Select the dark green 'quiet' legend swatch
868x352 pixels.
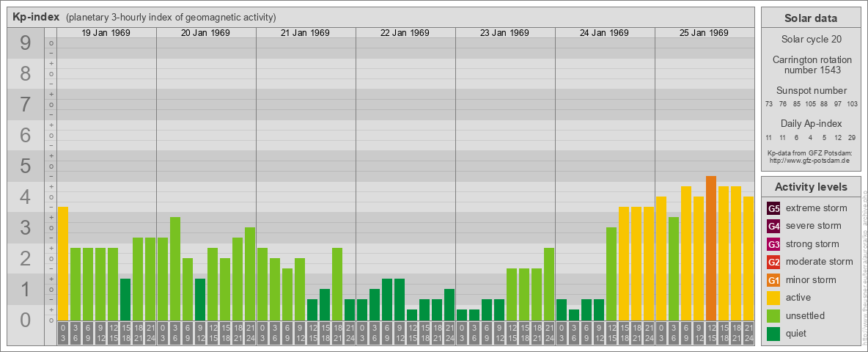(773, 333)
